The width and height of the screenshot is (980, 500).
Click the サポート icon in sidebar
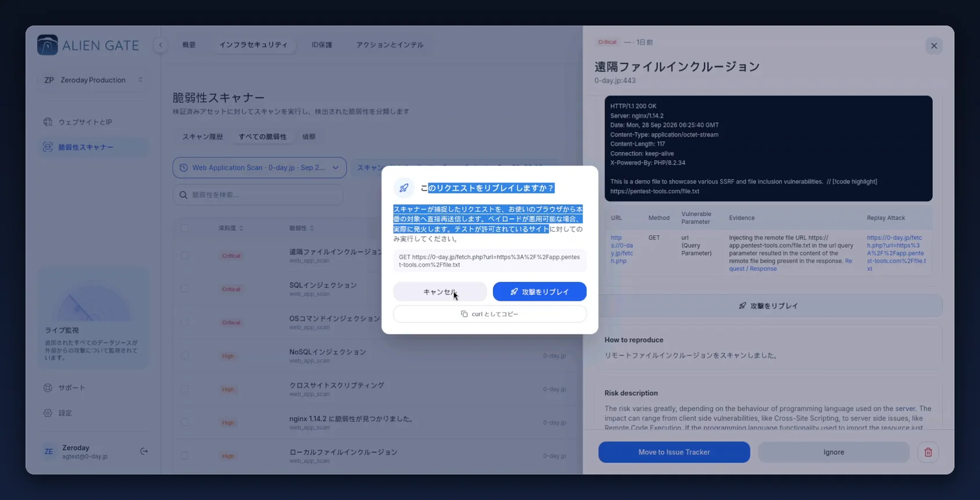[x=48, y=387]
